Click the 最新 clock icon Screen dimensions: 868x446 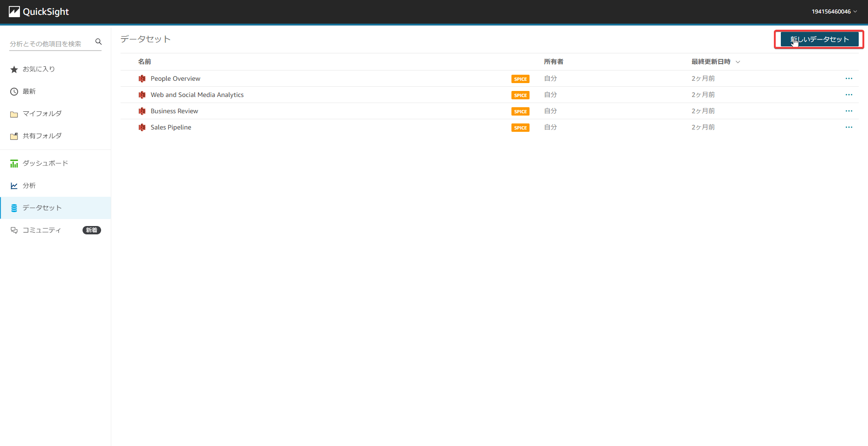(14, 91)
